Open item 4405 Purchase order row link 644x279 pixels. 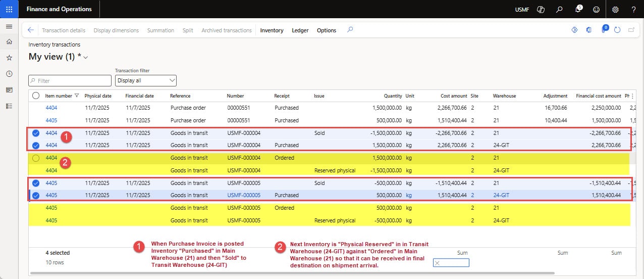click(51, 120)
